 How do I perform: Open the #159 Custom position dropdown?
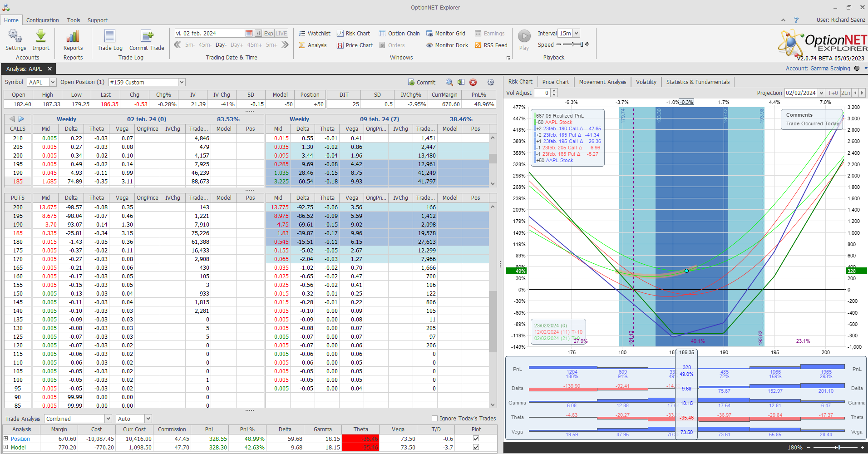coord(182,82)
